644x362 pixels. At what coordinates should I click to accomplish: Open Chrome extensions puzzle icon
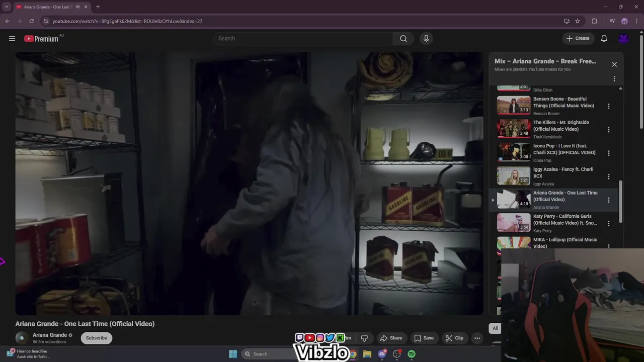[x=595, y=21]
